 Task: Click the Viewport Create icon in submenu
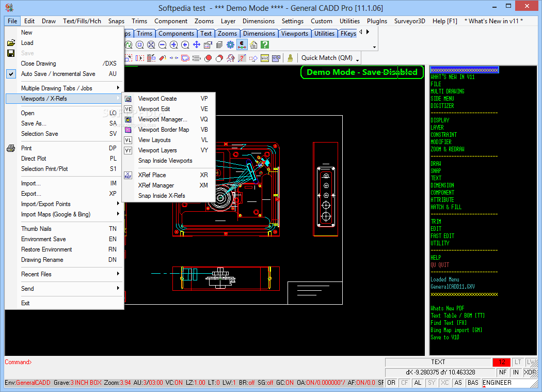[128, 99]
